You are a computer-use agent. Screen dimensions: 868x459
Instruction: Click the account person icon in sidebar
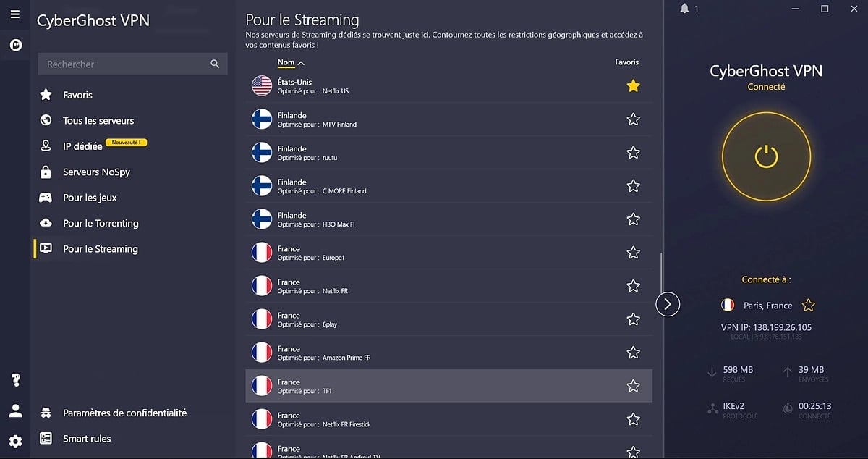[x=15, y=410]
